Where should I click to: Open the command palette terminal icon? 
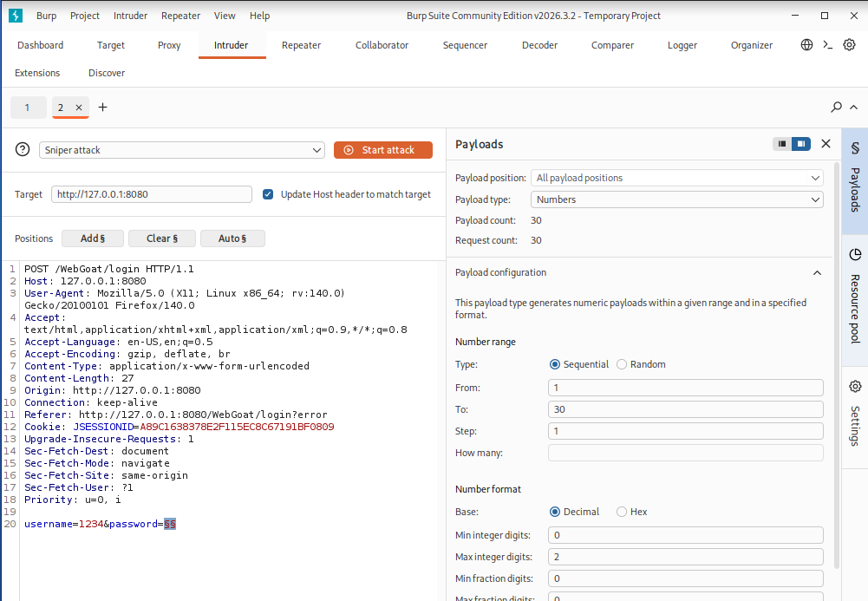click(827, 45)
